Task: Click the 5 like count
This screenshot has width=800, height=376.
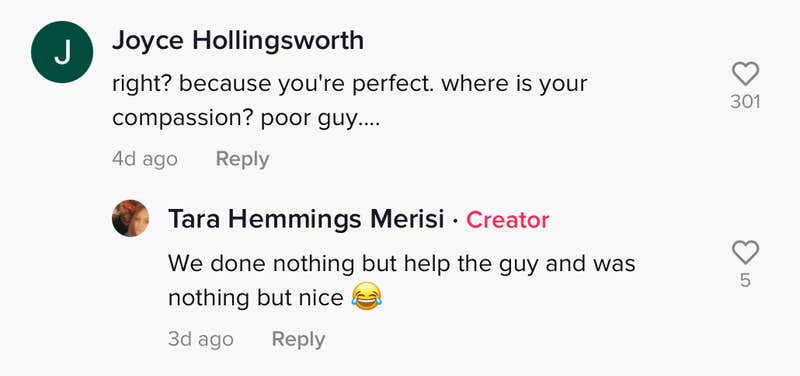Action: click(x=745, y=281)
